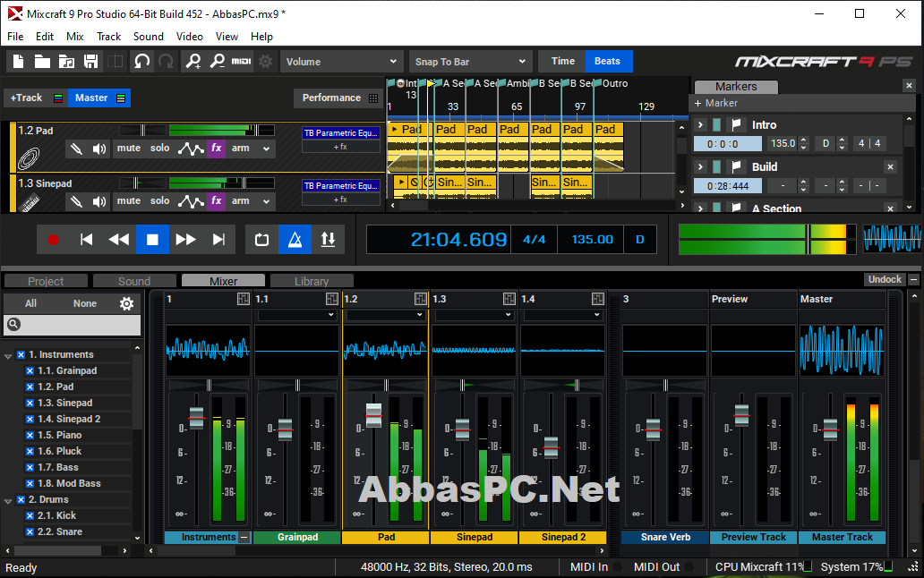
Task: Click the Undo arrow icon
Action: pos(141,61)
